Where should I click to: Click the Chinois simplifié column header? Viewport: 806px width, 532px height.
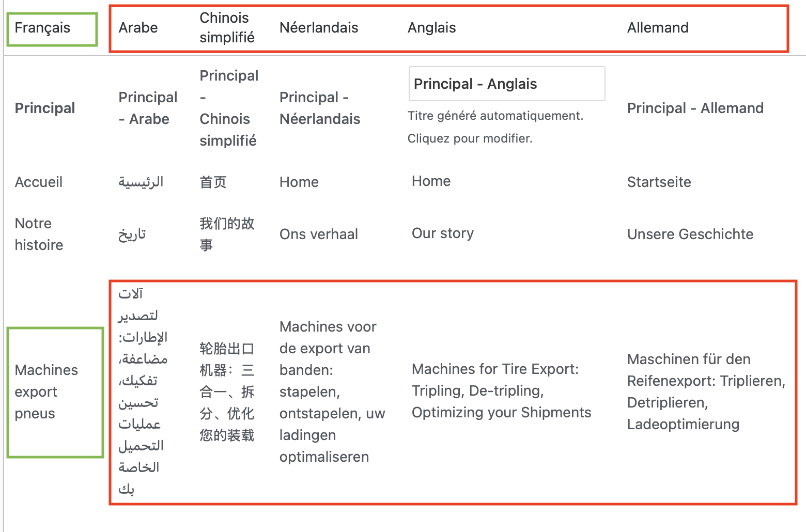coord(227,28)
